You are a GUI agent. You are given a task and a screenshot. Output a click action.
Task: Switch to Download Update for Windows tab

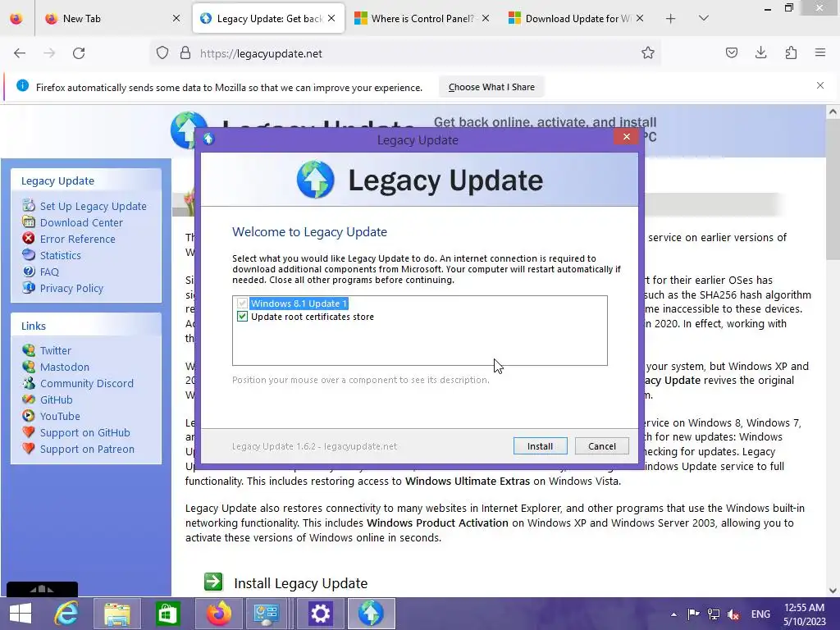pos(577,18)
